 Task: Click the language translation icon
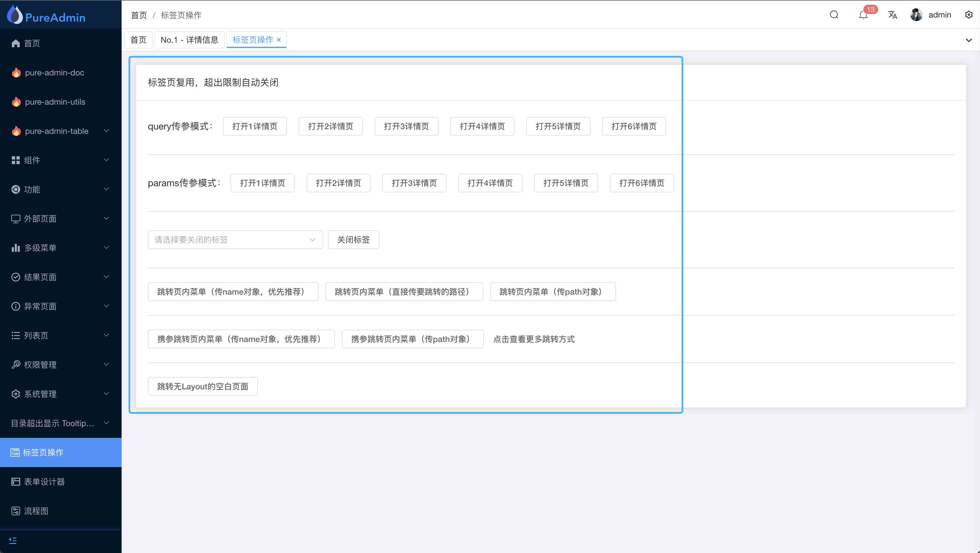[x=893, y=15]
